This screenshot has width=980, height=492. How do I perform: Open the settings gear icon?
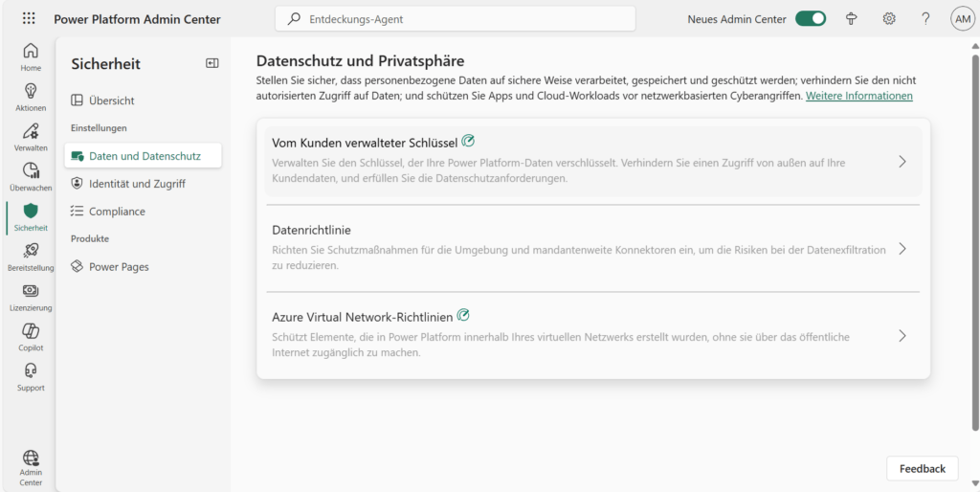[889, 19]
